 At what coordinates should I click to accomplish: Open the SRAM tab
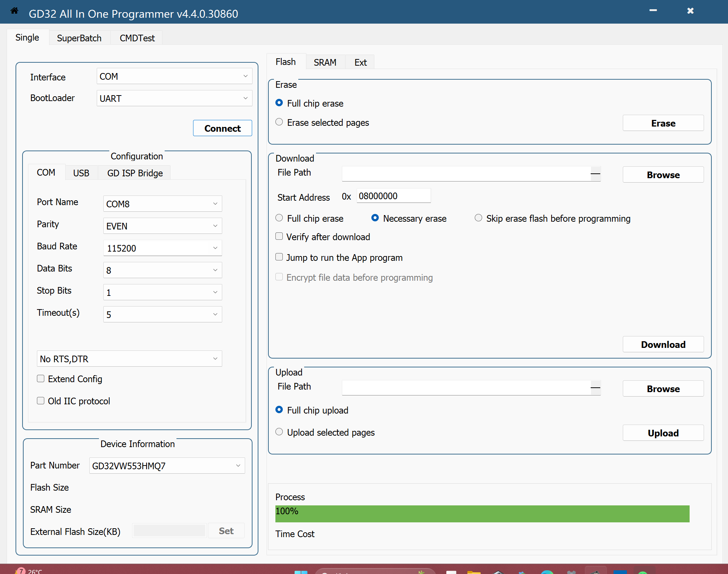point(325,62)
